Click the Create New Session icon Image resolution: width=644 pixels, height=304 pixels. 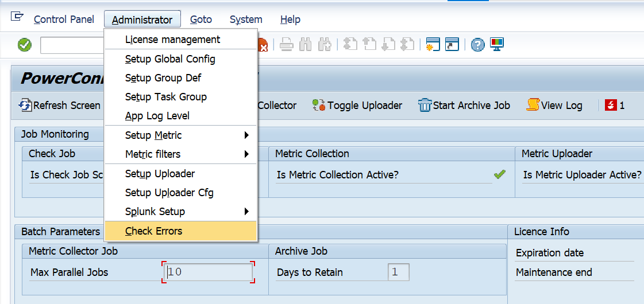[433, 45]
